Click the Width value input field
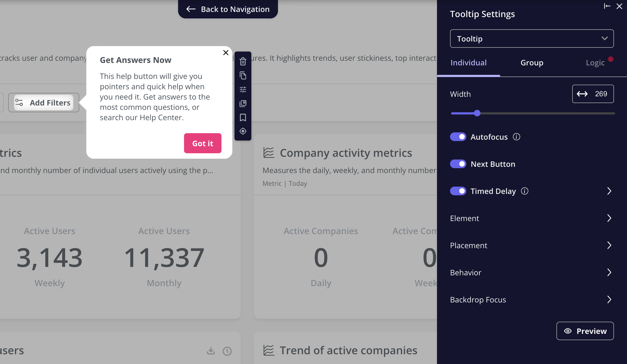The width and height of the screenshot is (627, 364). point(600,94)
